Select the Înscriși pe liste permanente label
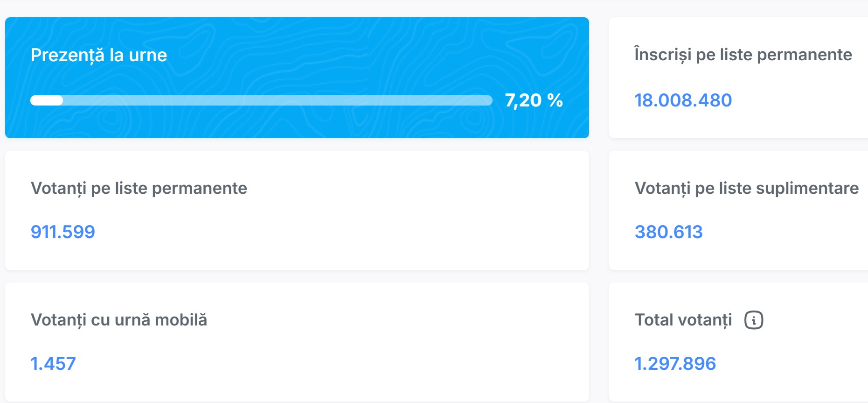 (743, 55)
